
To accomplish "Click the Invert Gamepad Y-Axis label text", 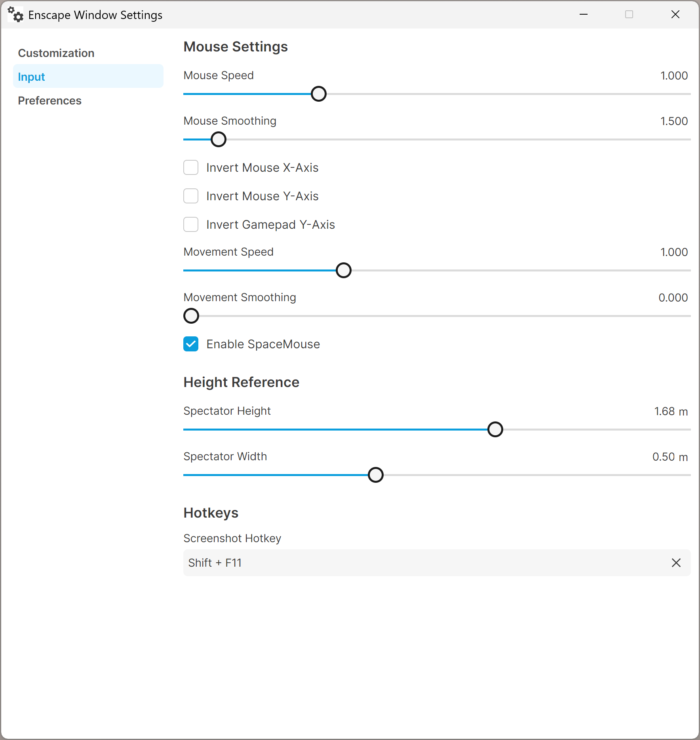I will click(x=271, y=225).
